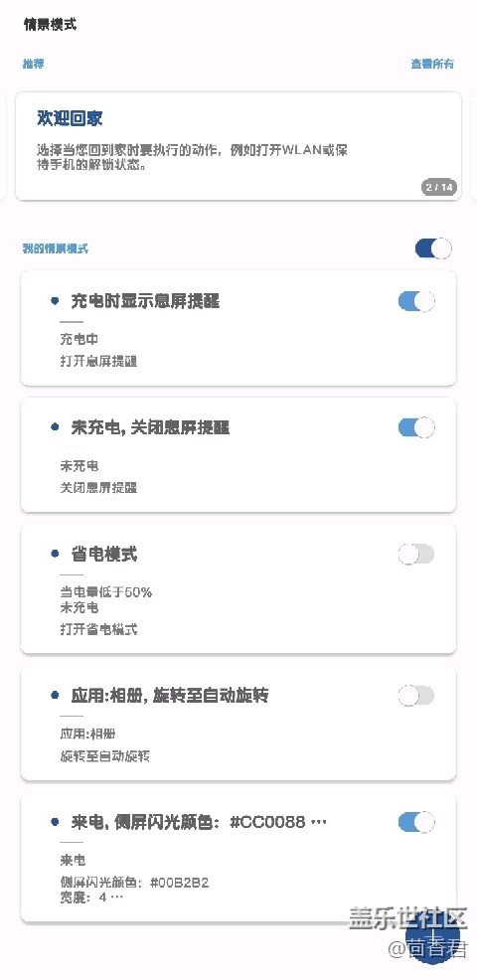Expand truncated title ellipsis on 来电 routine
Viewport: 477px width, 980px height.
[x=319, y=823]
